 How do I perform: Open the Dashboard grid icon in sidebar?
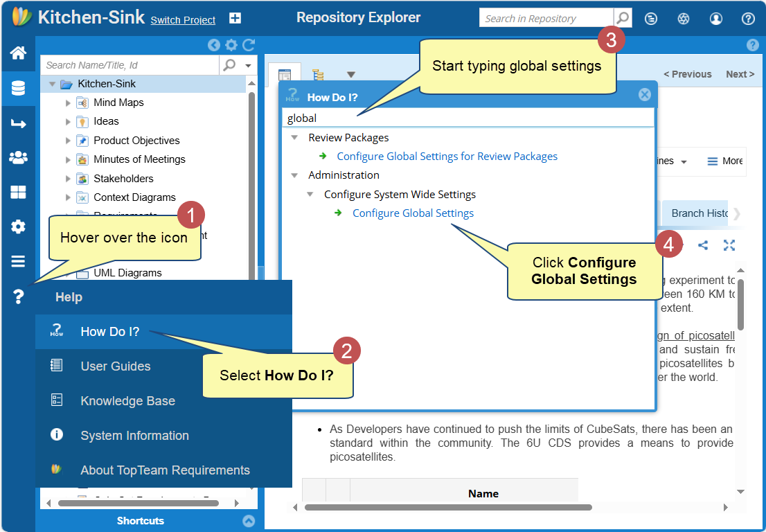tap(18, 192)
